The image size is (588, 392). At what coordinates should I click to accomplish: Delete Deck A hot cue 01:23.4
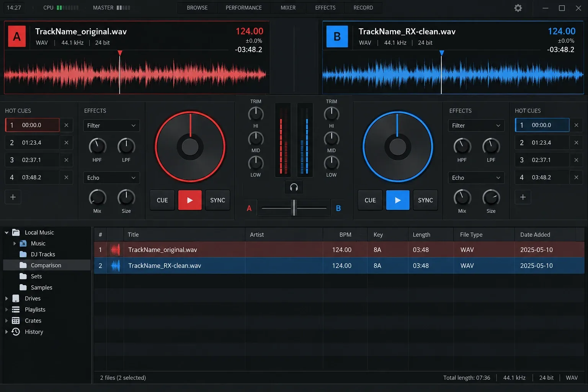click(66, 143)
